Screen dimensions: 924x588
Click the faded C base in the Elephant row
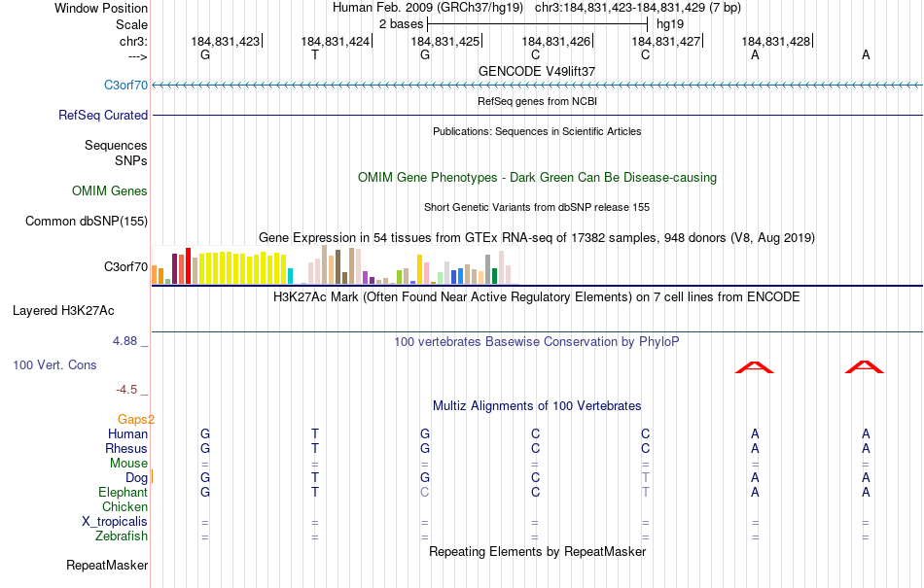tap(425, 492)
